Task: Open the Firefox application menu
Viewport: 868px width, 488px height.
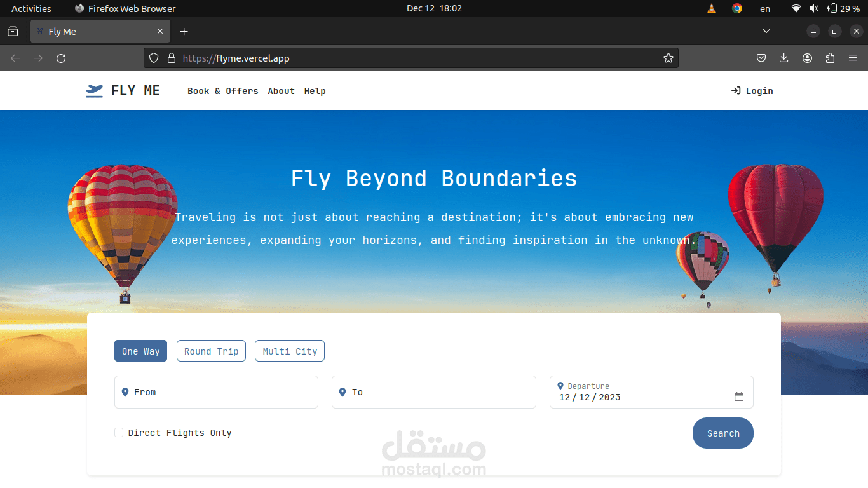Action: pyautogui.click(x=853, y=58)
